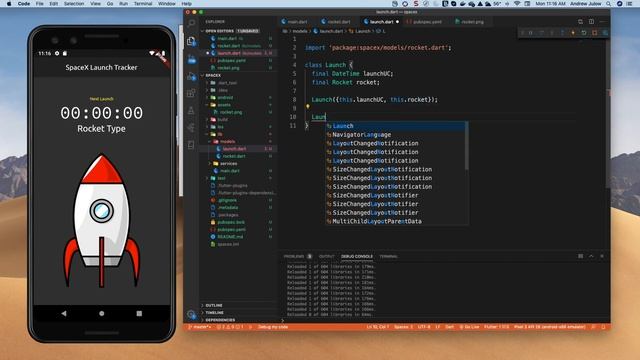Tap the Android back button on emulator

click(64, 313)
